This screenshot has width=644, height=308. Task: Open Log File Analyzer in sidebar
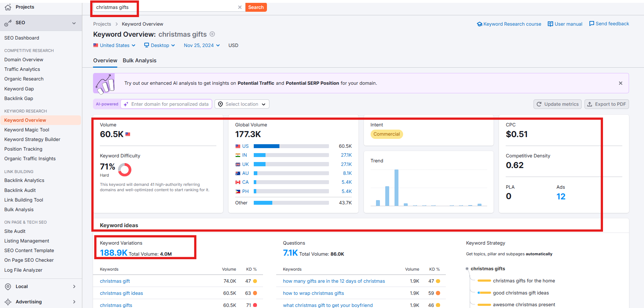[23, 270]
